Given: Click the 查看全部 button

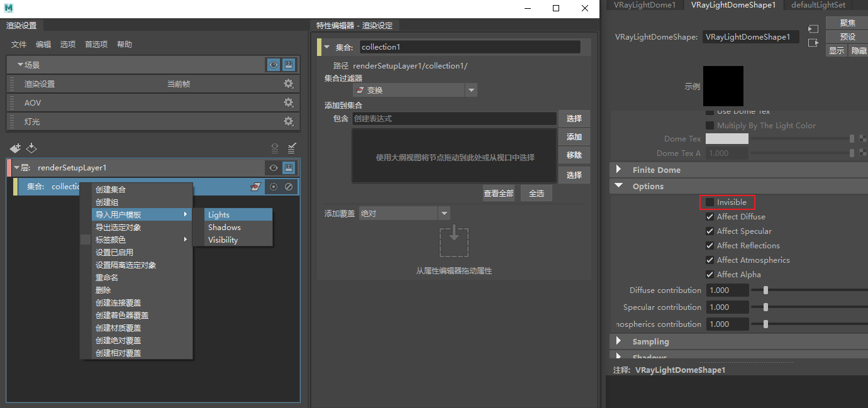Looking at the screenshot, I should point(498,193).
